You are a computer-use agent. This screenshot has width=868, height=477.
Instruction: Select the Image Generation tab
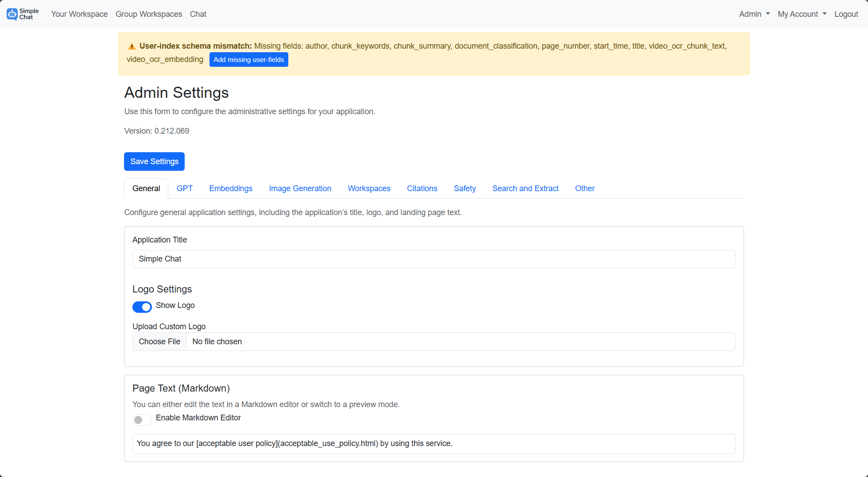pos(300,188)
